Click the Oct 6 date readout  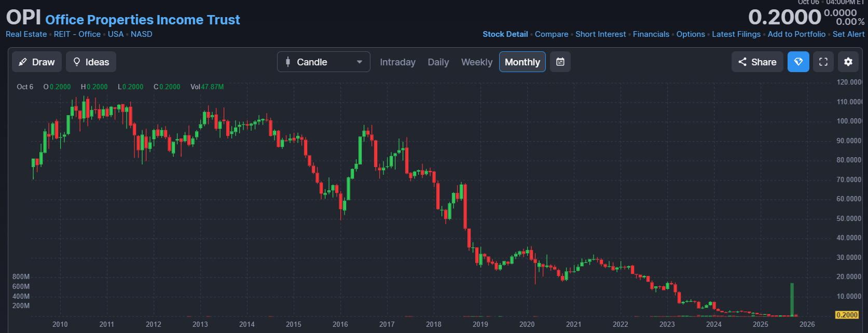[25, 87]
